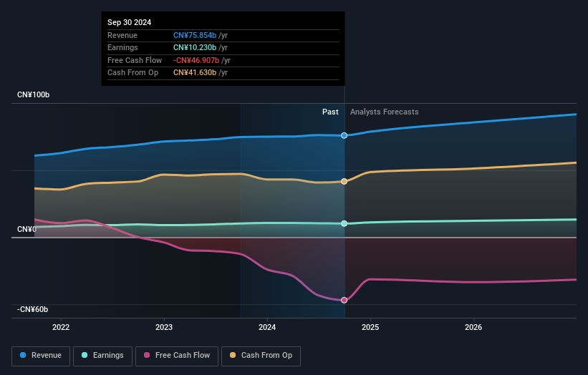Click the -CN¥46.907b free cash flow value
The height and width of the screenshot is (375, 588).
(196, 60)
